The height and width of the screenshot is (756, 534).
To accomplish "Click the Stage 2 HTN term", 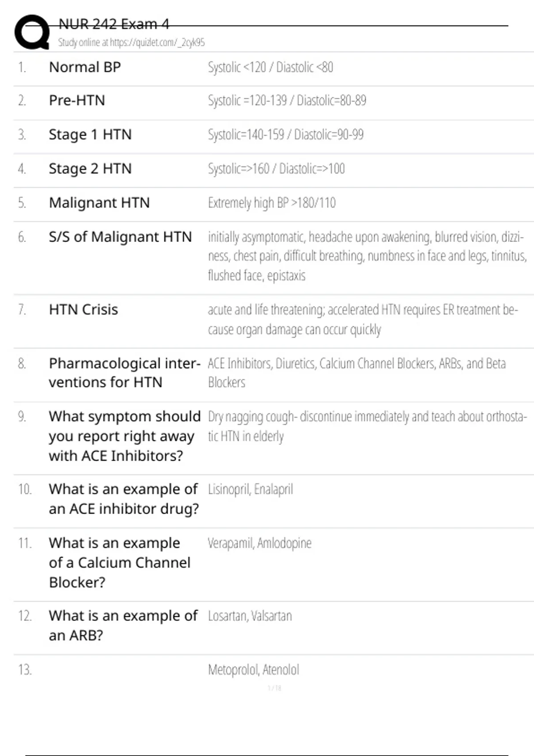I will point(90,169).
